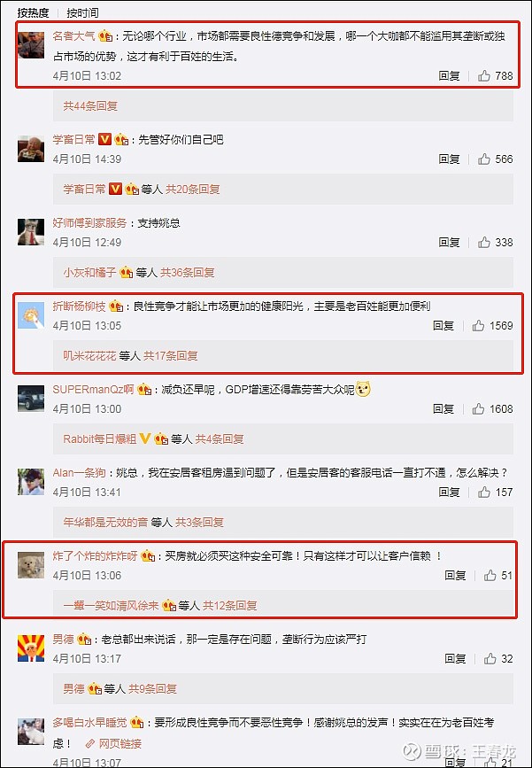This screenshot has height=768, width=532.
Task: Switch to 按时间 sorting tab
Action: 82,12
